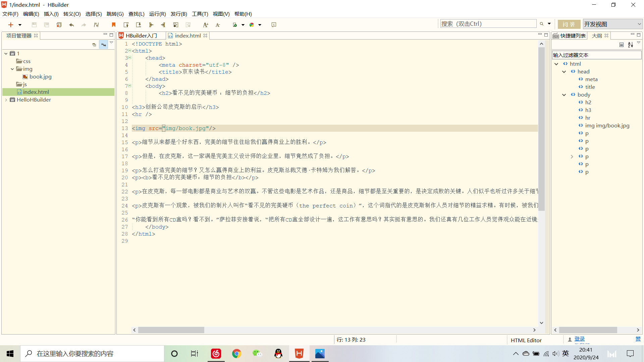Open Windows Start menu

(10, 354)
